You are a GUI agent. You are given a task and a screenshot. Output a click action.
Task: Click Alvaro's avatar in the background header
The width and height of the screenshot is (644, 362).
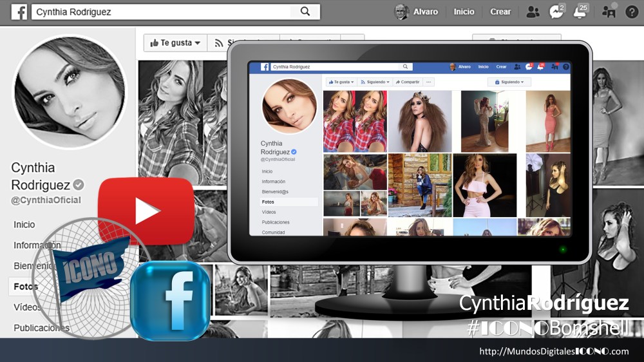pos(401,12)
